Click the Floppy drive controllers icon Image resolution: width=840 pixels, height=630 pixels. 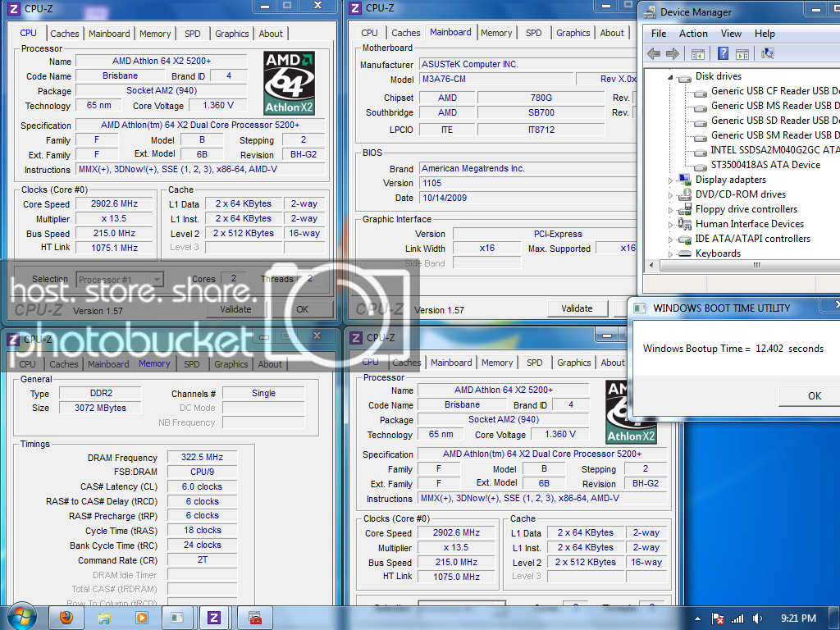pos(684,209)
